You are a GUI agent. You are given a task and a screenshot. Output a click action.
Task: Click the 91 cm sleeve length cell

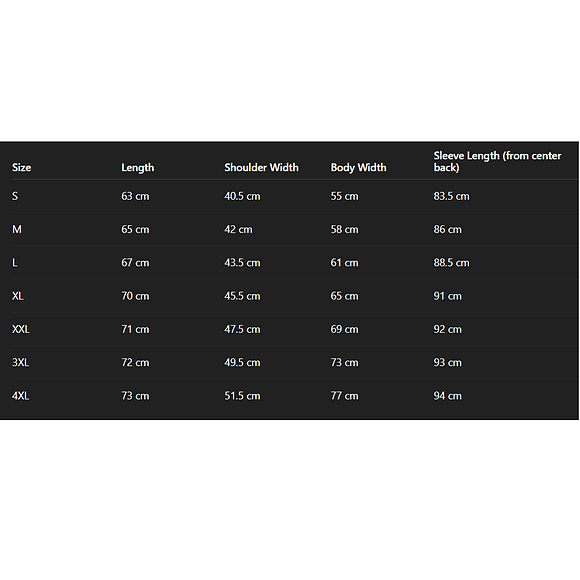pyautogui.click(x=448, y=296)
